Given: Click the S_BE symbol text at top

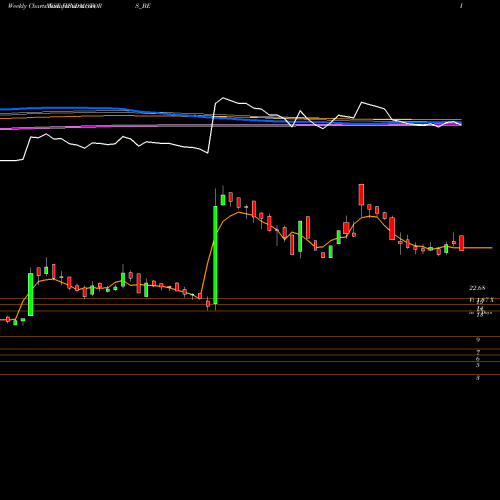Looking at the screenshot, I should coord(143,6).
